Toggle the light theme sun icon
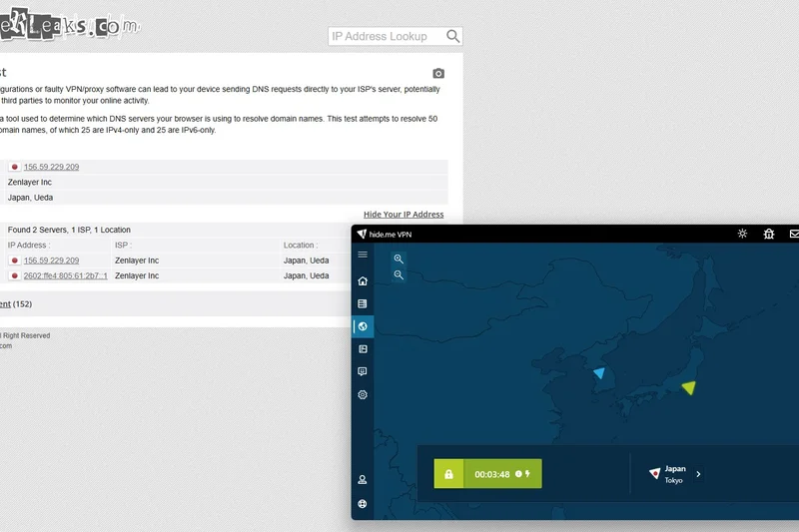799x532 pixels. (x=742, y=234)
